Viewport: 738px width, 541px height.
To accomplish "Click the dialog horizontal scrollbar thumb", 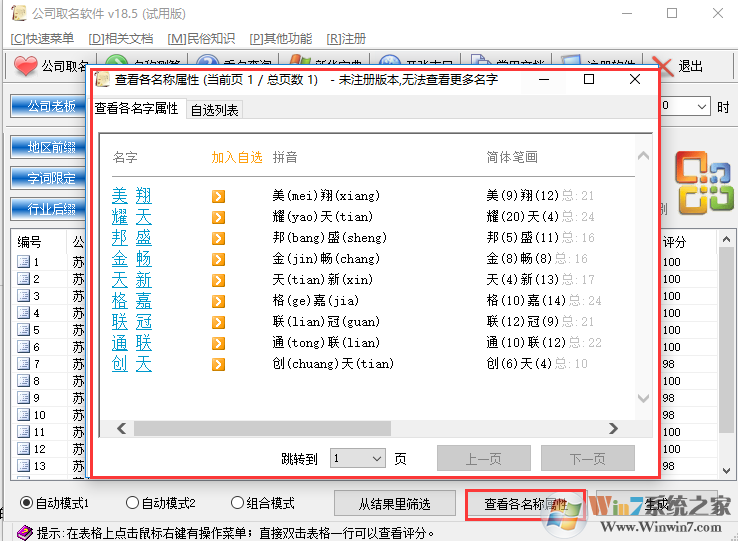I will [x=262, y=428].
